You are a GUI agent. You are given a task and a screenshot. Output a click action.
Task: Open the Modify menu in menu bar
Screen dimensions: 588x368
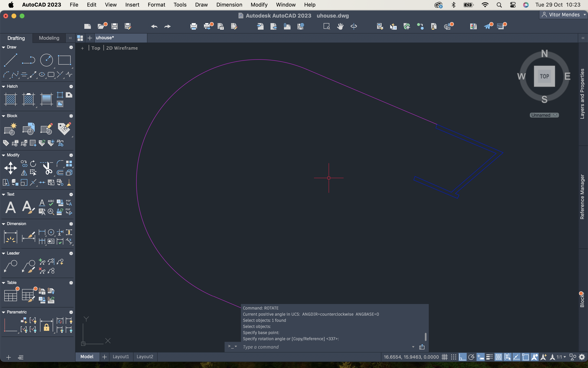point(259,5)
